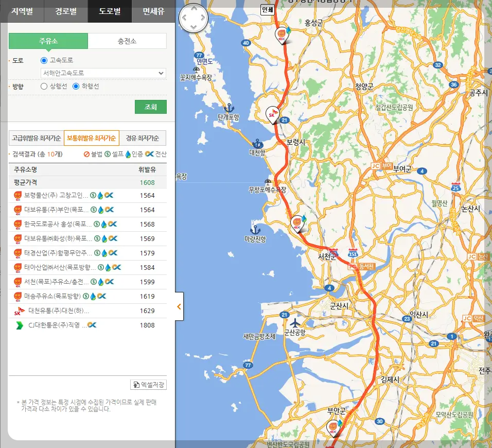
Task: Click the 주유소명 column header
Action: pos(25,170)
